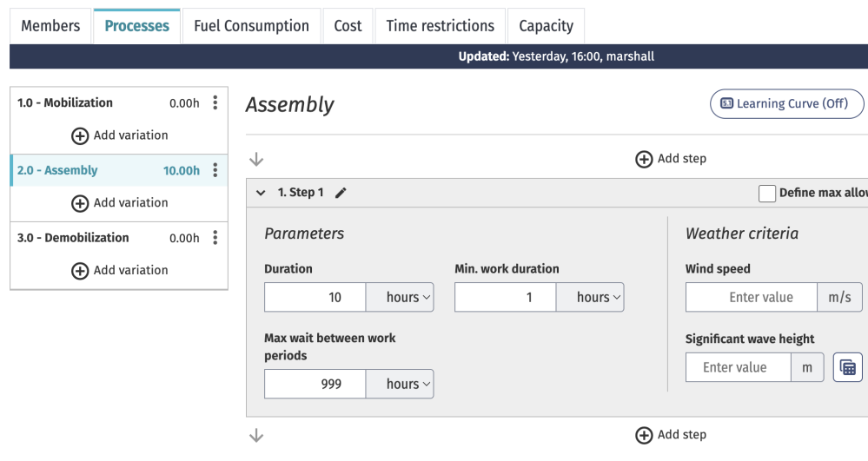This screenshot has width=868, height=461.
Task: Open Max wait unit hours dropdown
Action: pos(400,384)
